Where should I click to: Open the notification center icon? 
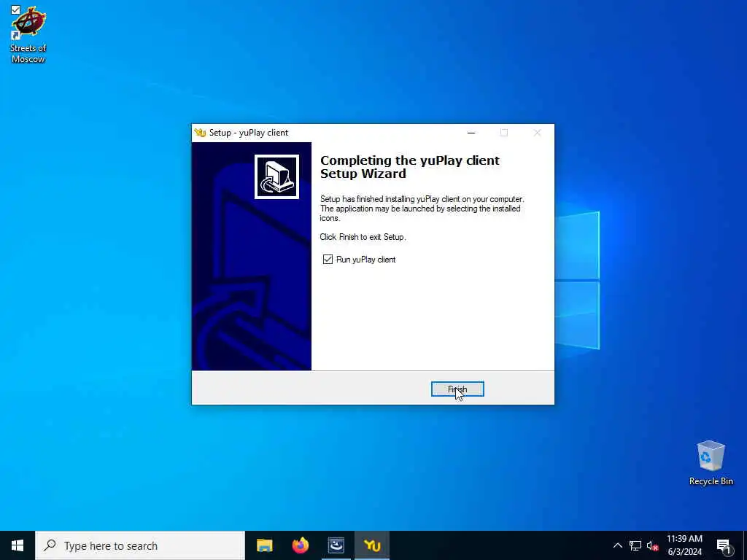pos(724,545)
